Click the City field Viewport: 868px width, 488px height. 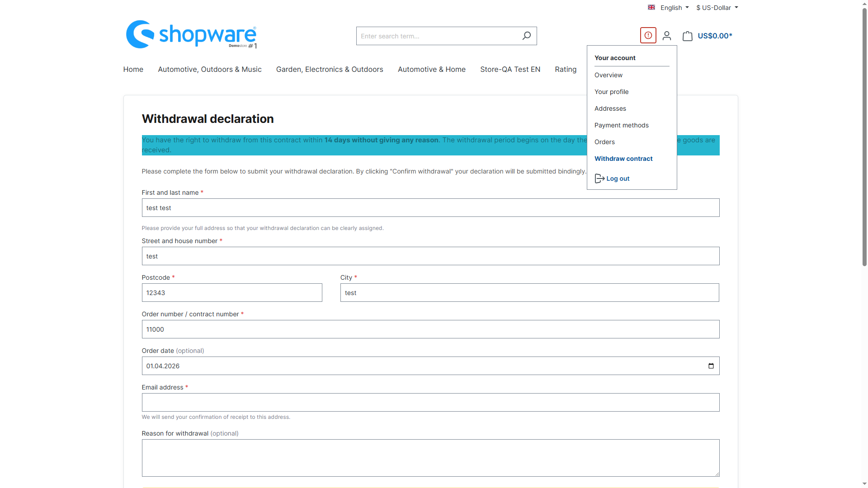tap(529, 293)
